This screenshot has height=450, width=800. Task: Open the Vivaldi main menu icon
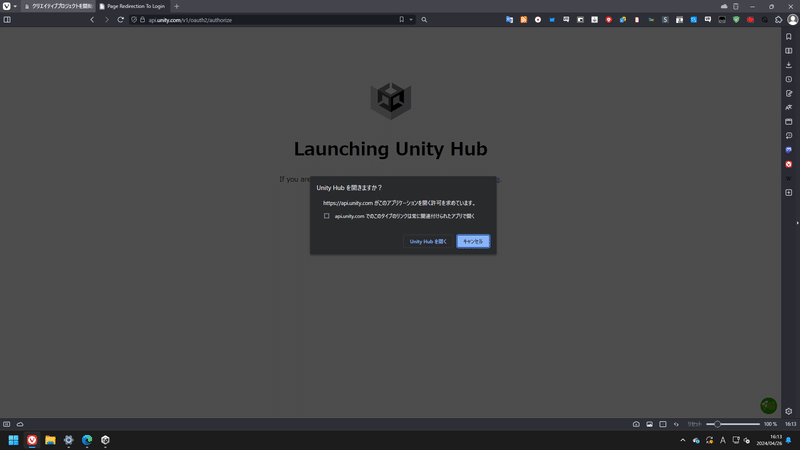coord(7,6)
